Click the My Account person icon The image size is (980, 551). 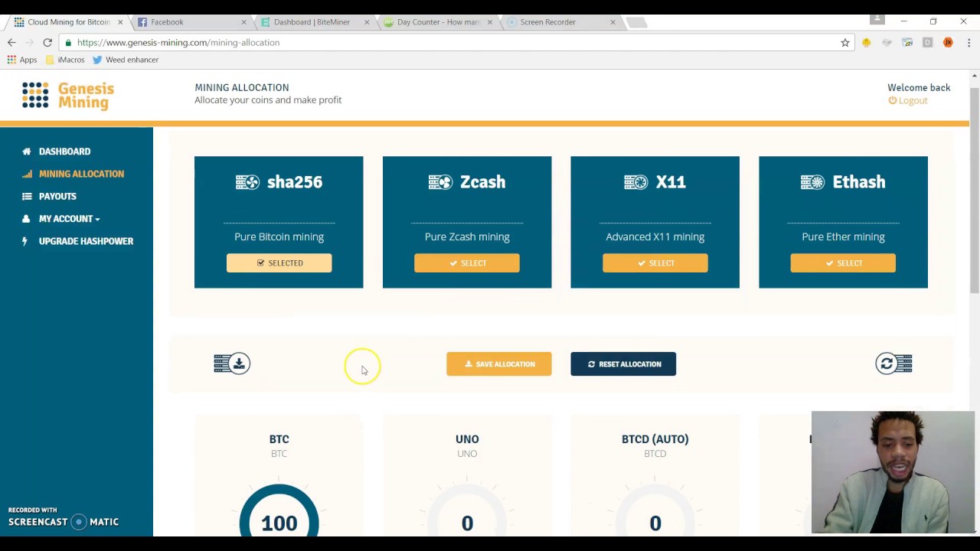coord(27,219)
